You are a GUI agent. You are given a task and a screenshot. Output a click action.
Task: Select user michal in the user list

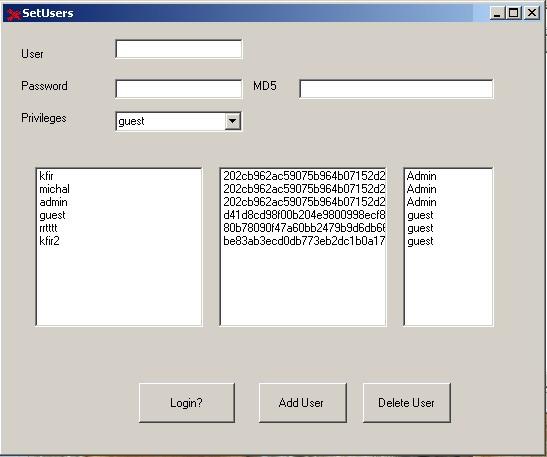119,189
